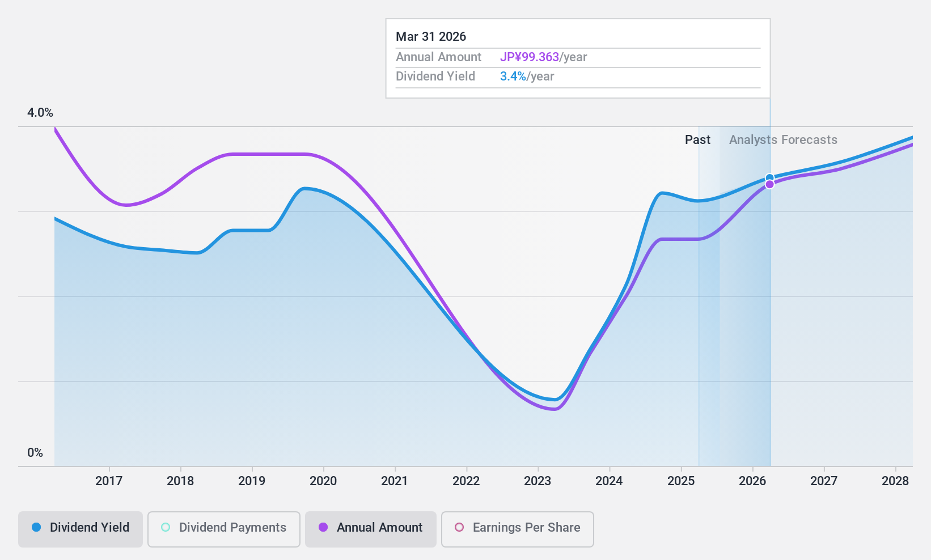Click the 0% y-axis label
The width and height of the screenshot is (931, 560).
click(x=35, y=453)
